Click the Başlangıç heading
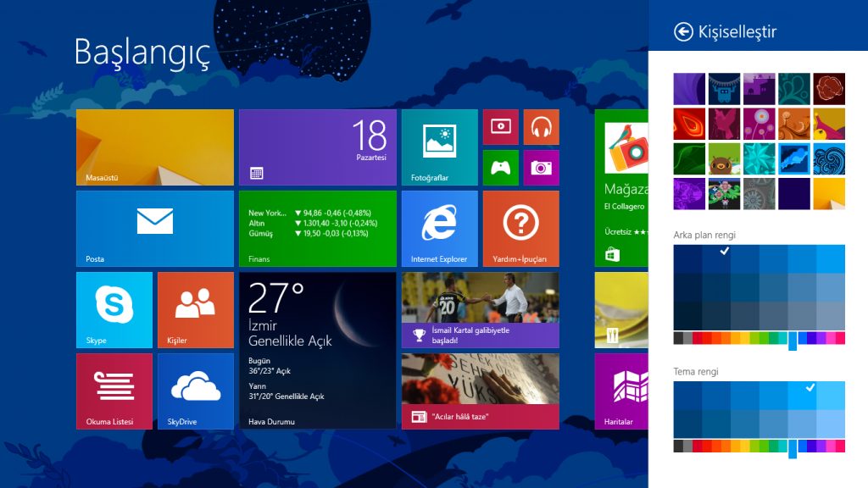The height and width of the screenshot is (488, 868). click(x=142, y=53)
